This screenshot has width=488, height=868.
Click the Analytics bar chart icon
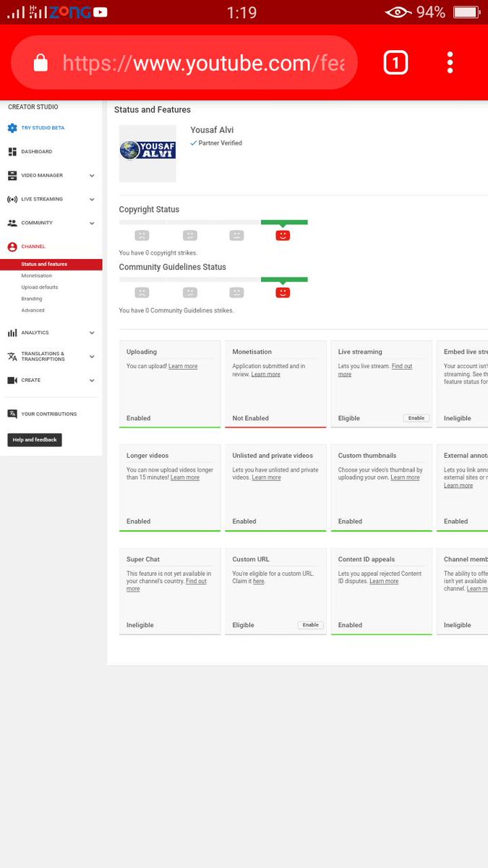click(12, 333)
